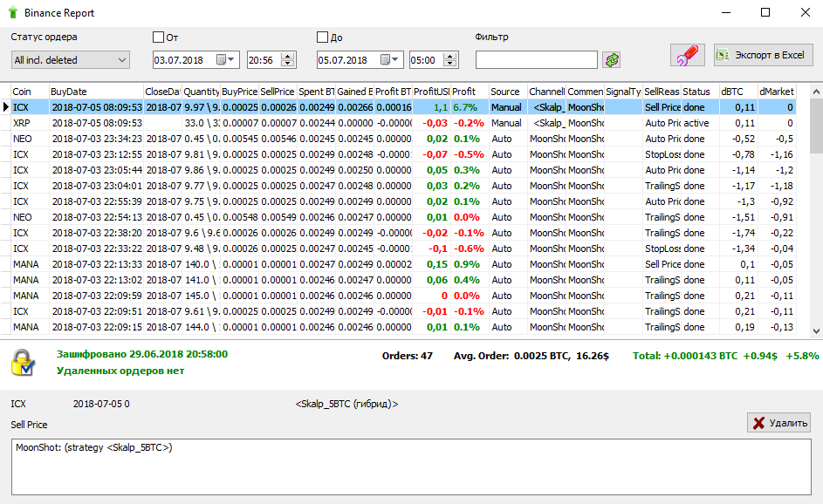The width and height of the screenshot is (823, 504).
Task: Open the 03.07.2018 start date calendar dropdown
Action: (226, 60)
